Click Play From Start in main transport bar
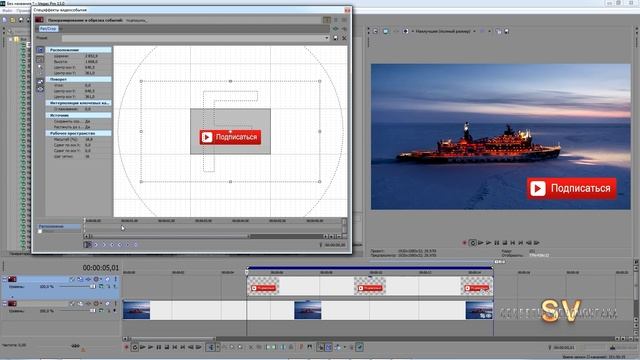 [143, 347]
